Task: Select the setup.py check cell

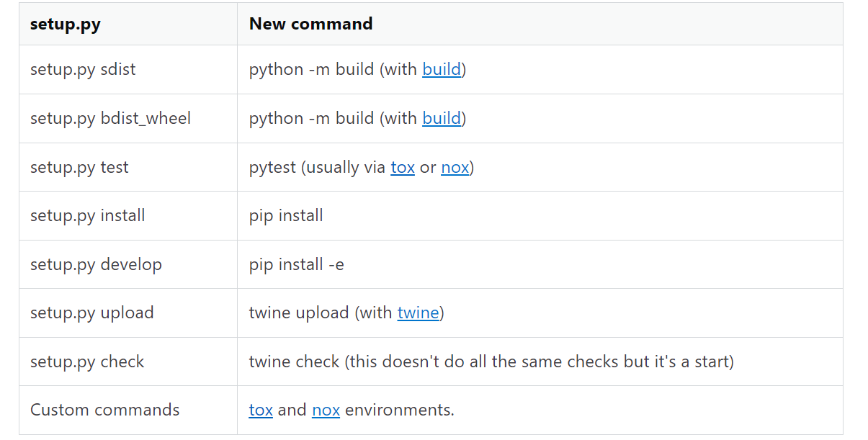Action: click(x=87, y=362)
